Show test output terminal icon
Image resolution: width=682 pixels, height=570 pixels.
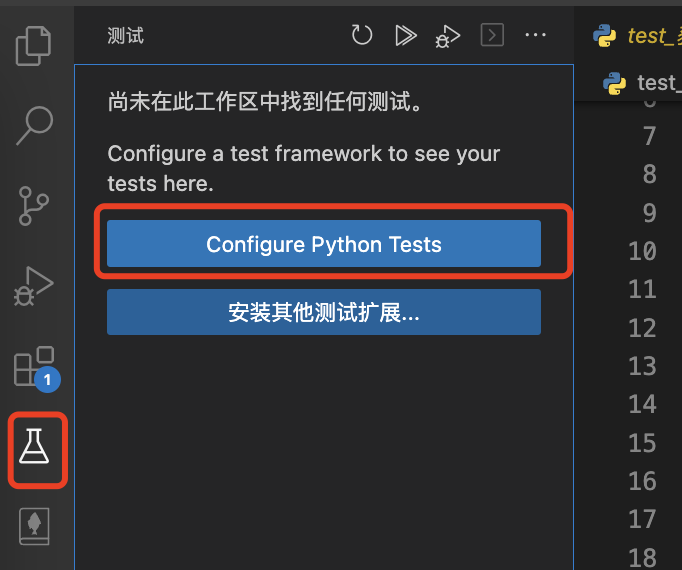pyautogui.click(x=492, y=35)
